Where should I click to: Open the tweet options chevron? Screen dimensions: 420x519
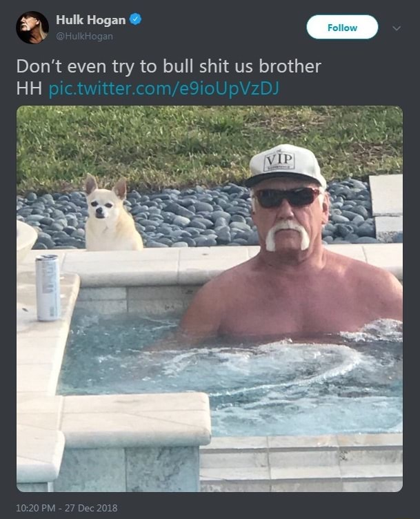click(x=397, y=28)
